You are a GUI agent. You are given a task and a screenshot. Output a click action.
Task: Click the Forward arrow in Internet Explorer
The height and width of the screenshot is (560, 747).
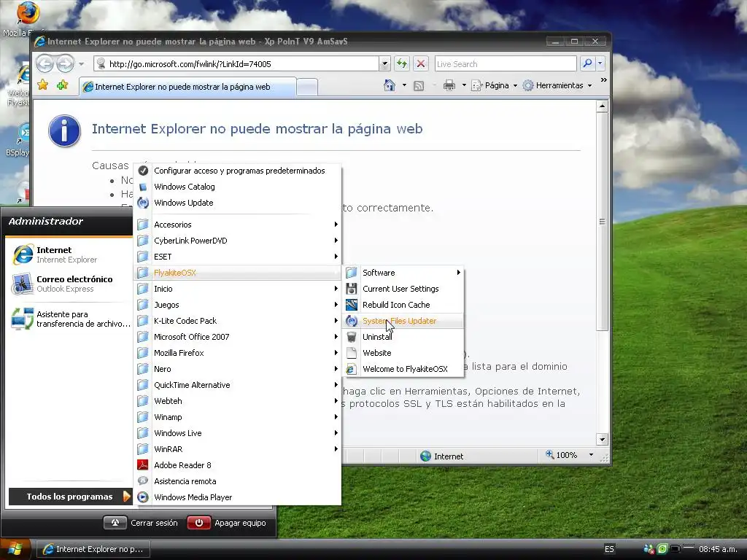(66, 63)
